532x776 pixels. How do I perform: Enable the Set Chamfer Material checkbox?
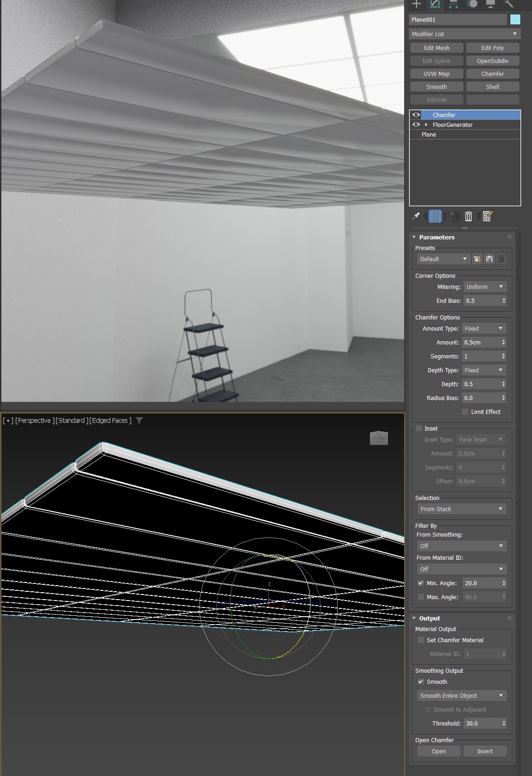[420, 640]
